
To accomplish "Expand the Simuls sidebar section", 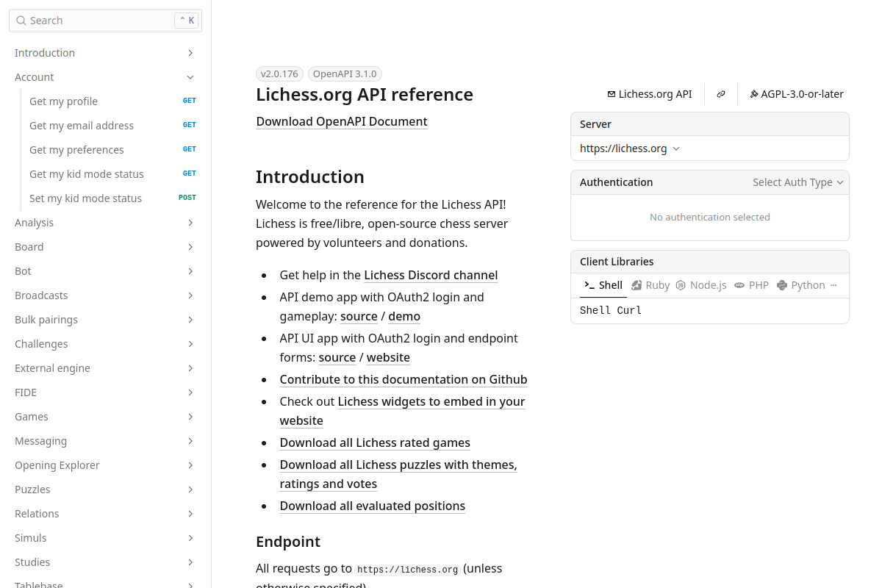I will pyautogui.click(x=190, y=538).
